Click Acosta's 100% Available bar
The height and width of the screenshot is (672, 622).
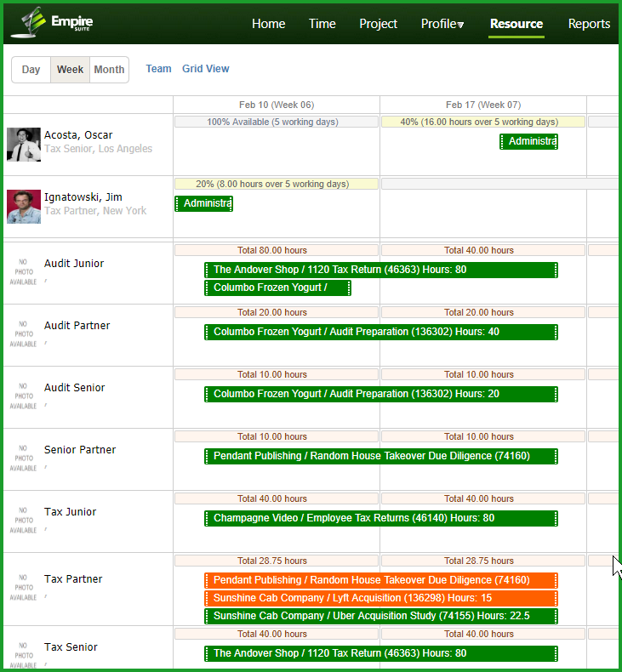pyautogui.click(x=276, y=122)
